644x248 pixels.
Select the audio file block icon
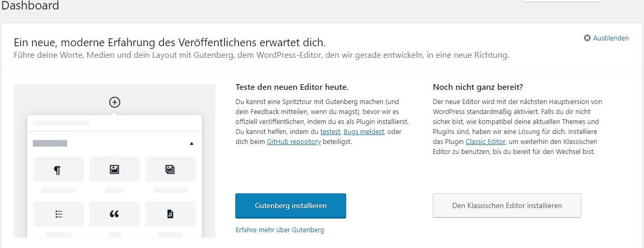(170, 214)
